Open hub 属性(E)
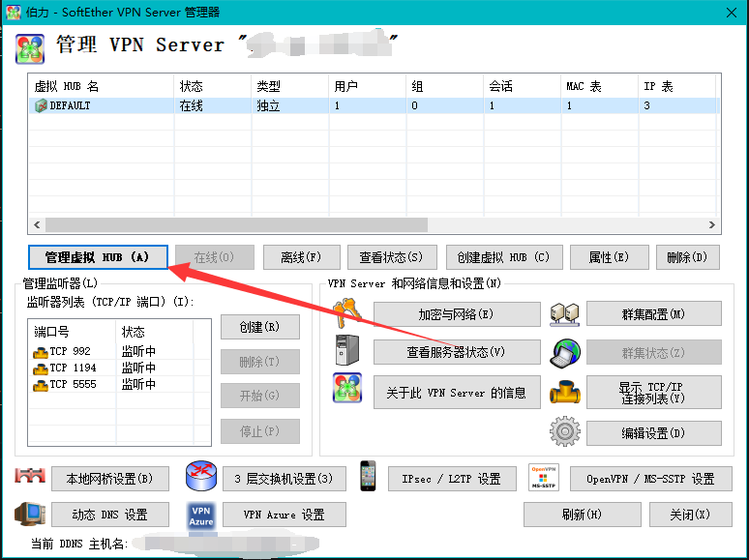The image size is (749, 560). [609, 257]
